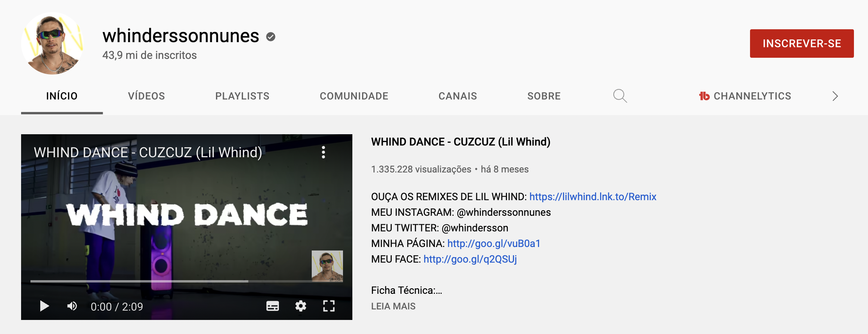Mute the video with the speaker icon
The height and width of the screenshot is (334, 868).
point(72,306)
